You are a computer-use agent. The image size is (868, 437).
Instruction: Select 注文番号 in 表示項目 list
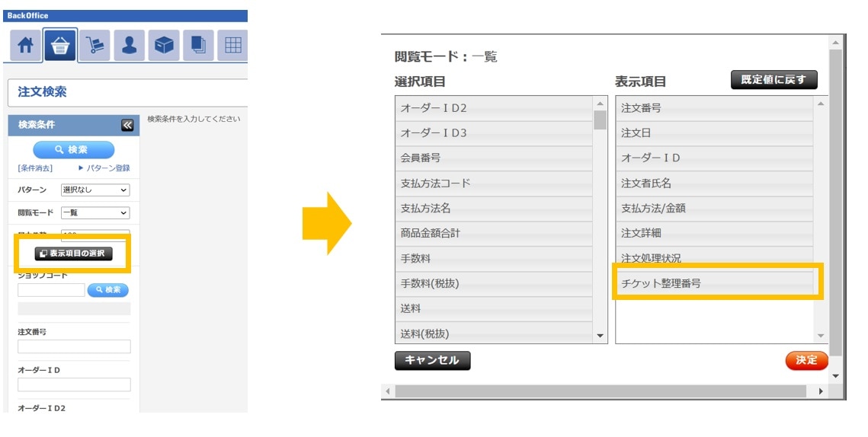tap(715, 108)
